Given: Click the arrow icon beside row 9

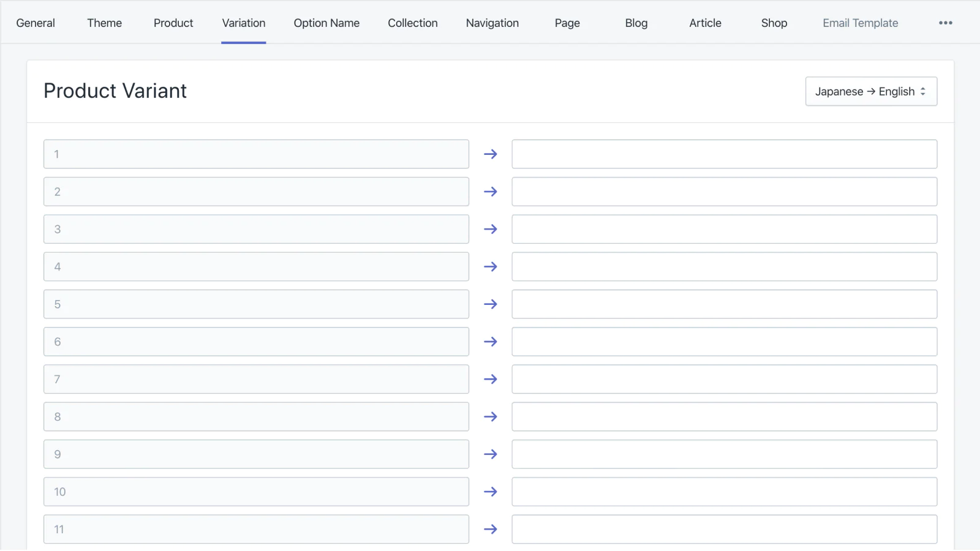Looking at the screenshot, I should coord(490,454).
